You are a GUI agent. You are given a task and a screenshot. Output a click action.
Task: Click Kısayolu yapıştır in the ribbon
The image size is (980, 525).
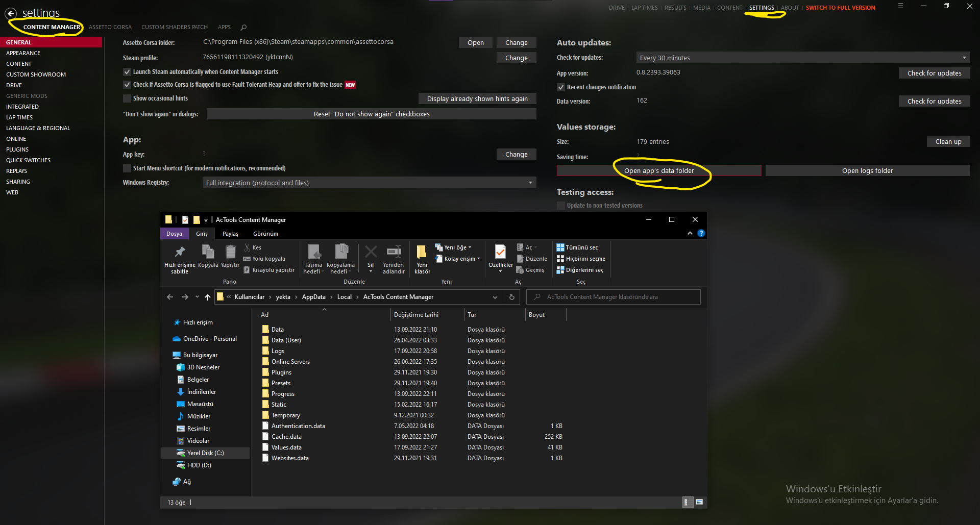[x=269, y=270]
